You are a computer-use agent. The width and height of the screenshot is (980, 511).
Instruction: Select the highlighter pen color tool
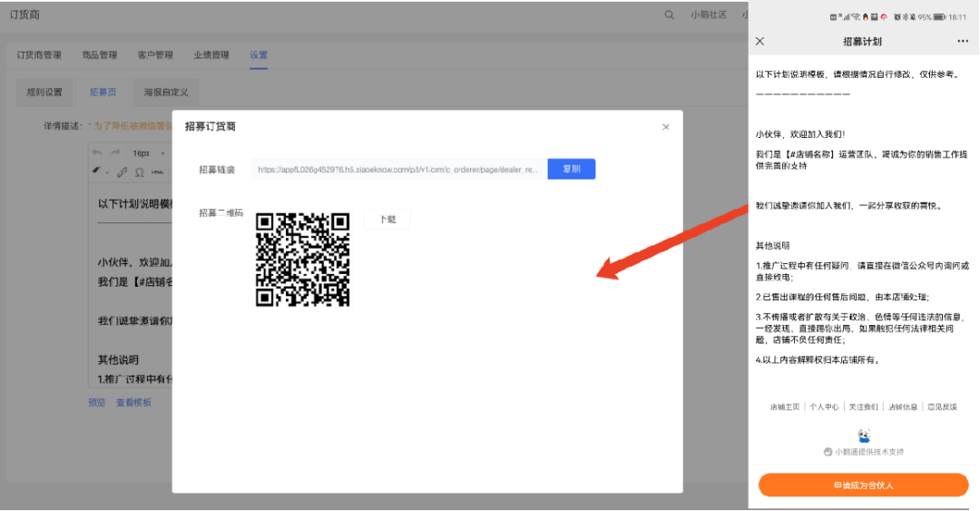[x=97, y=171]
